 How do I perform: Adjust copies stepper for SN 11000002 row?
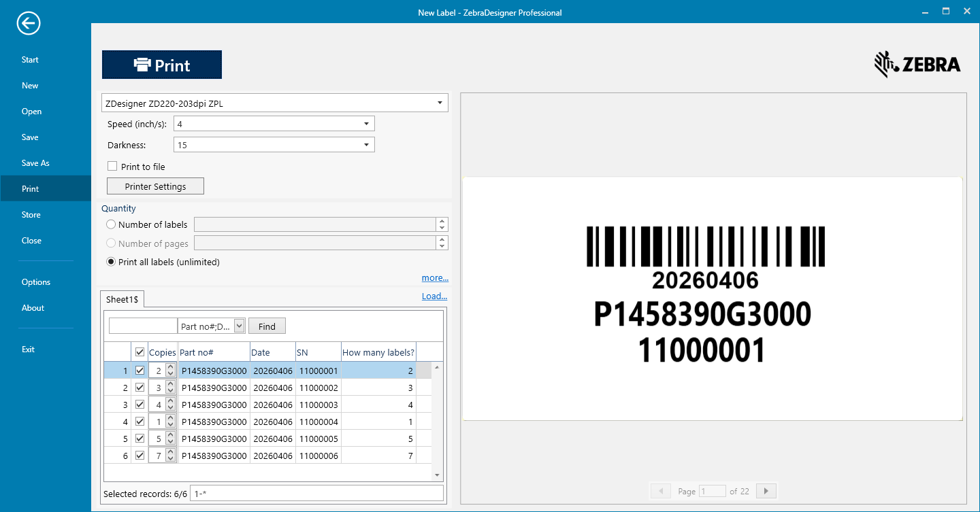pyautogui.click(x=170, y=388)
